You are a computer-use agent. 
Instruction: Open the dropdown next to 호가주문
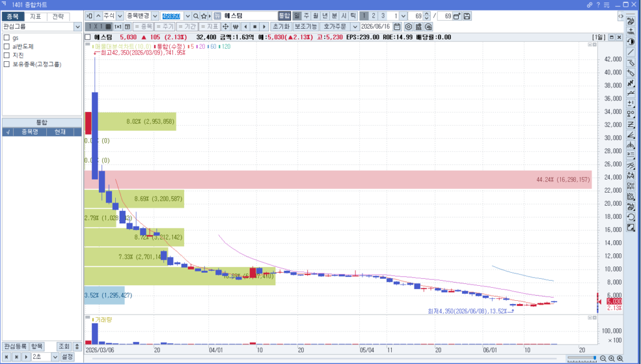pyautogui.click(x=355, y=26)
